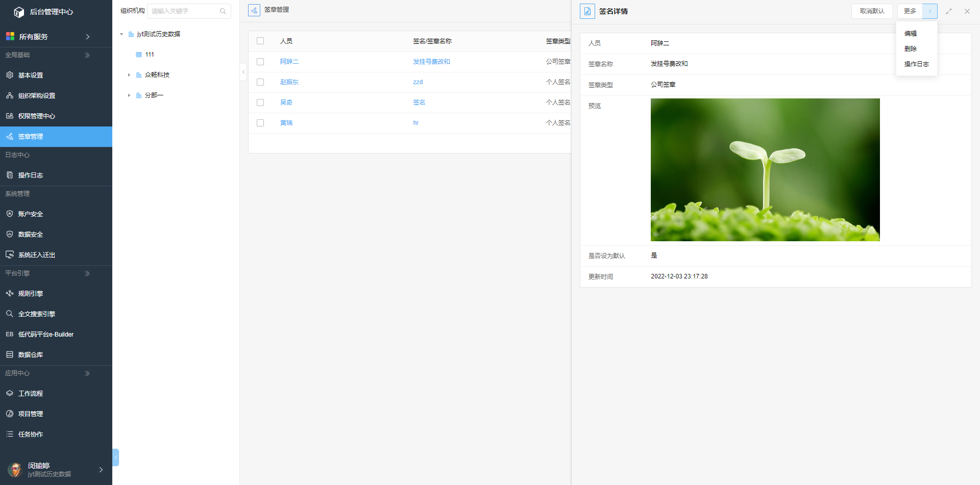Click the 全文搜索引擎 magnifier icon
The width and height of the screenshot is (980, 485).
click(10, 314)
